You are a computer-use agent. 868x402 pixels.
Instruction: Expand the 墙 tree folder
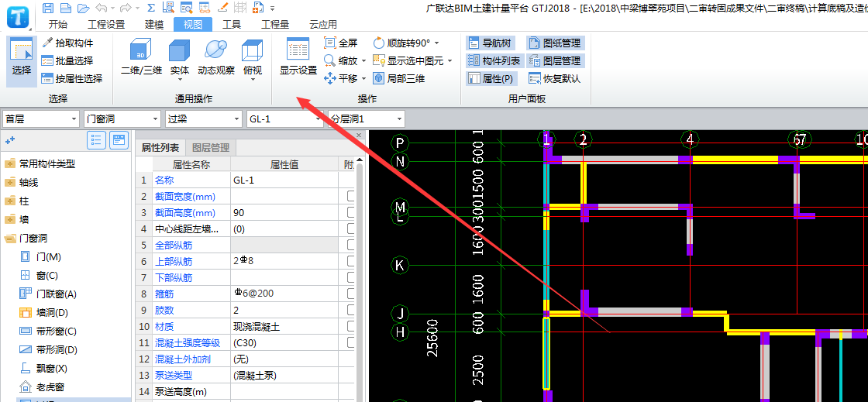tap(9, 219)
